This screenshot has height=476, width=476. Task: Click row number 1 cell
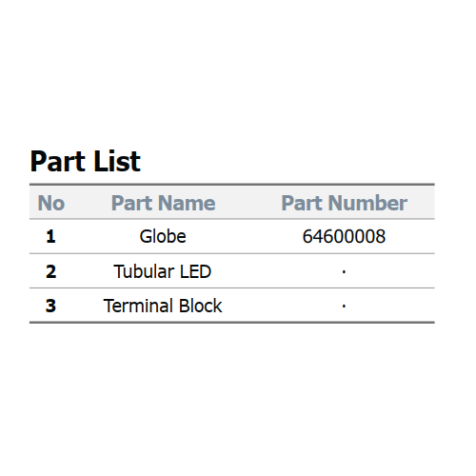50,237
